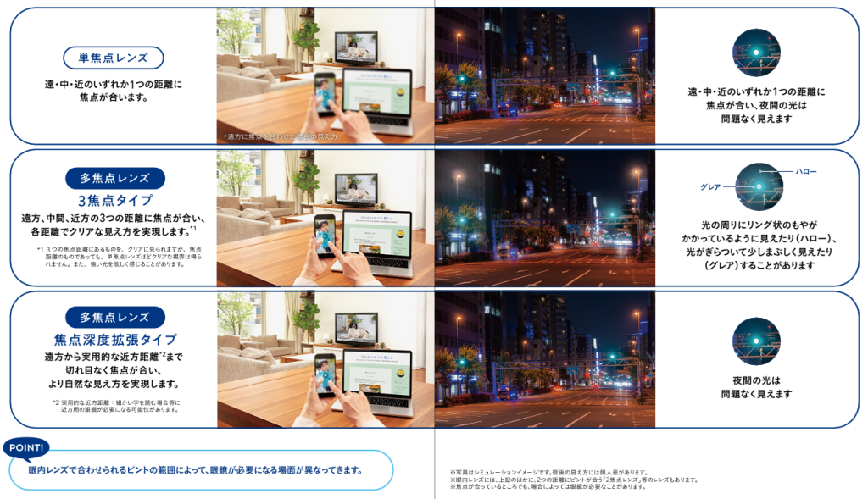Open the living room photo in 焦点深度拡張タイプ row
This screenshot has width=868, height=499.
(325, 359)
